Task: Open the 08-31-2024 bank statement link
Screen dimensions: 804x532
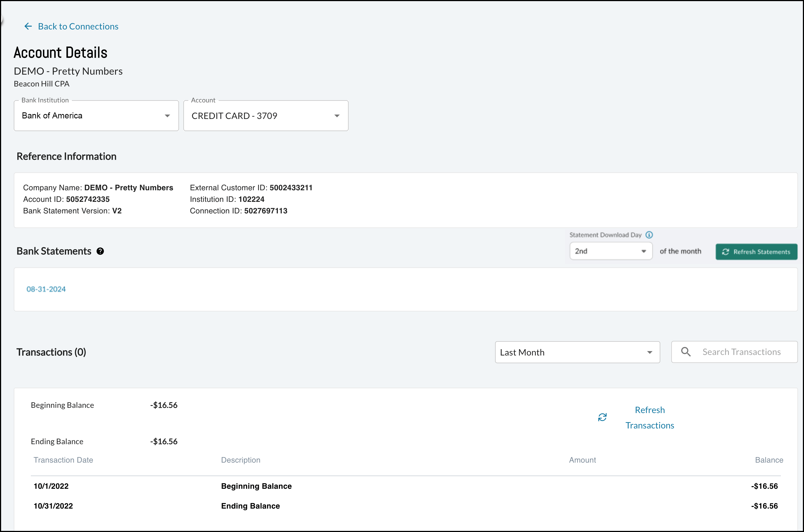Action: [46, 289]
